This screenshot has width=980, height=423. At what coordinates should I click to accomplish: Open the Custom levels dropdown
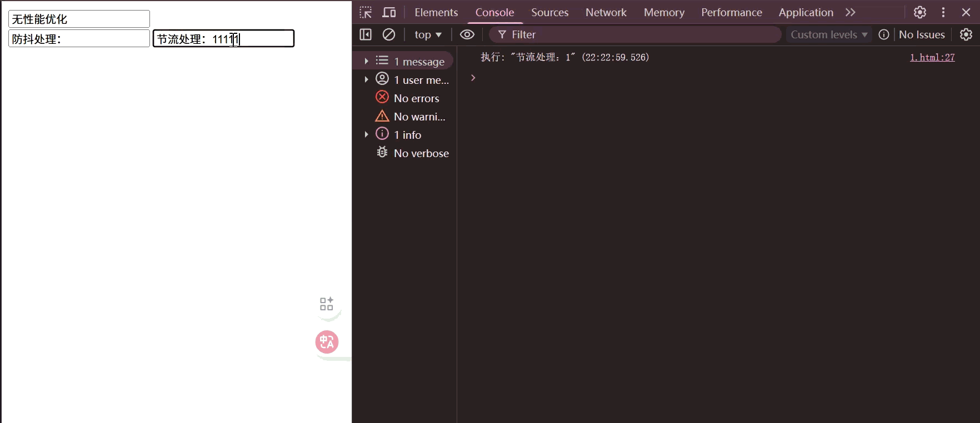point(829,34)
